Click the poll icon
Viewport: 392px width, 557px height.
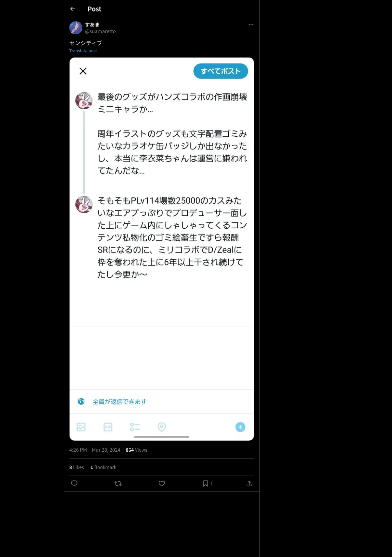tap(135, 427)
